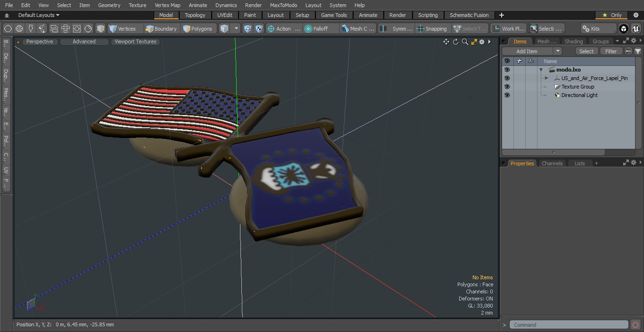Switch to the Groups panel tab
This screenshot has height=332, width=644.
click(x=601, y=41)
